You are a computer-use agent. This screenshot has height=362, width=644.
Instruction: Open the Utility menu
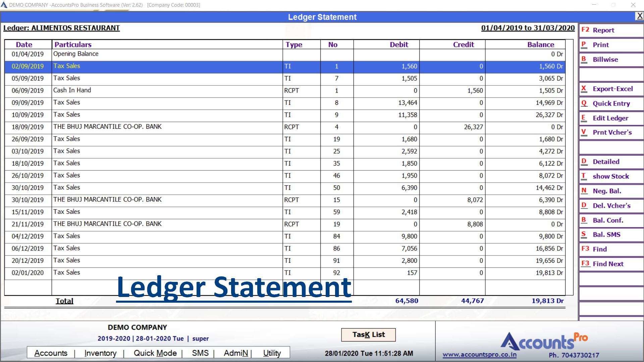(272, 353)
